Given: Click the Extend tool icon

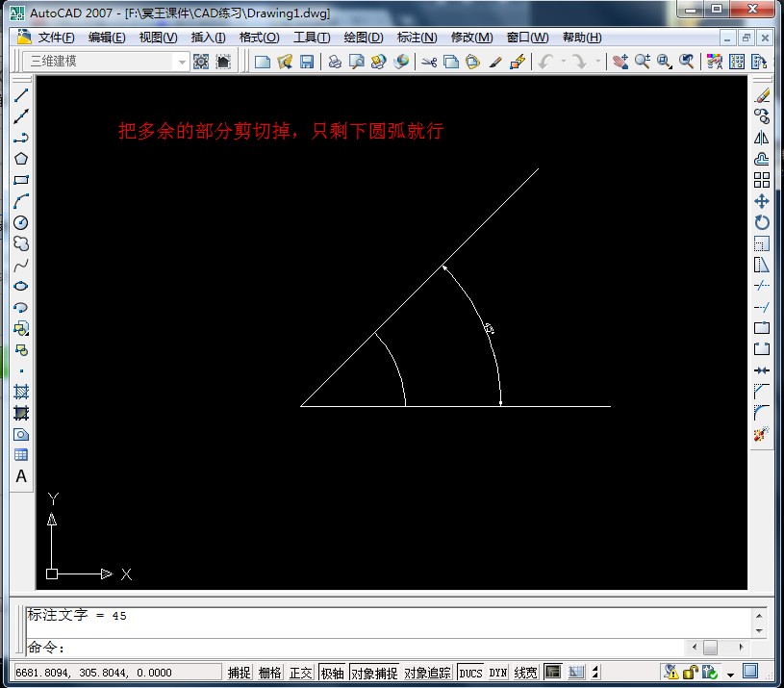Looking at the screenshot, I should point(762,307).
